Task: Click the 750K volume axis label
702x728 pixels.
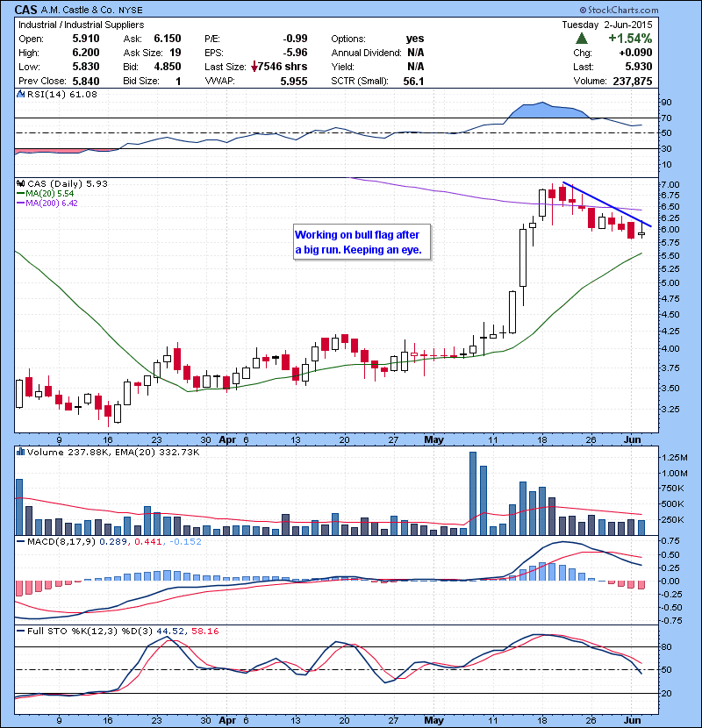Action: tap(672, 488)
